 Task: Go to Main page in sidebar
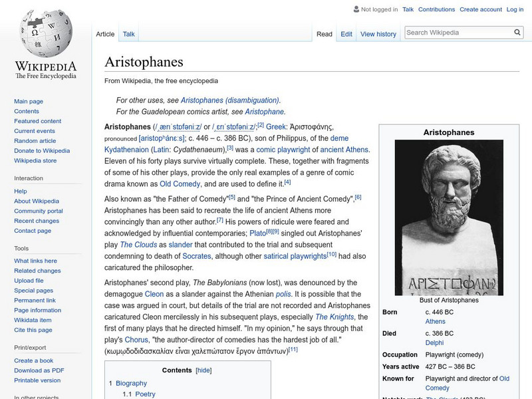click(29, 101)
